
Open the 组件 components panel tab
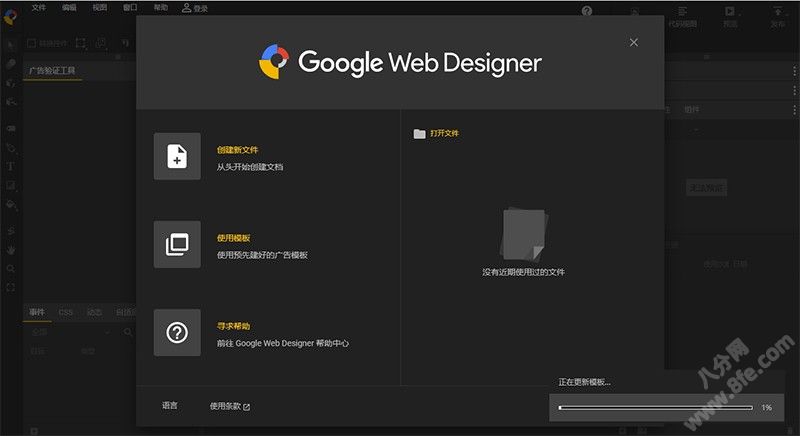pyautogui.click(x=692, y=110)
